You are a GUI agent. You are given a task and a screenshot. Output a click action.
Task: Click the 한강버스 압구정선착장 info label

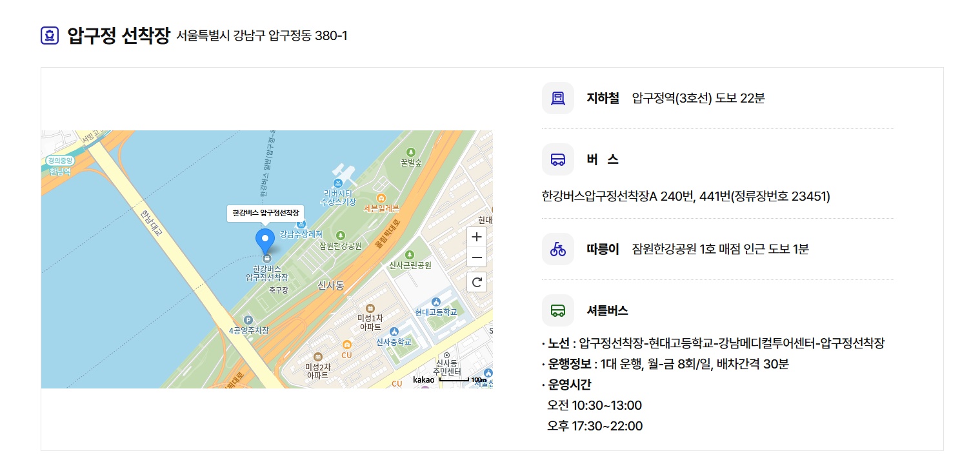264,212
